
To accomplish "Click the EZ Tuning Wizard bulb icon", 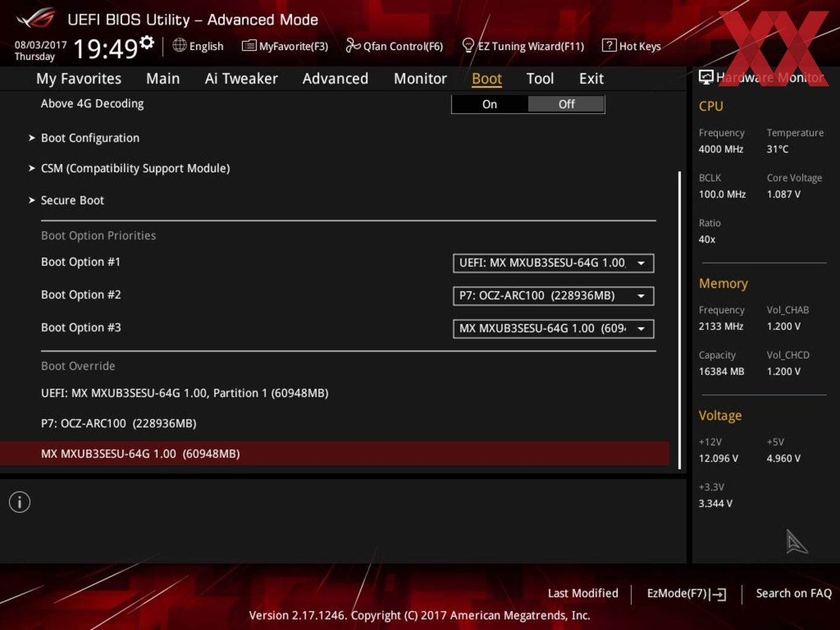I will 468,45.
